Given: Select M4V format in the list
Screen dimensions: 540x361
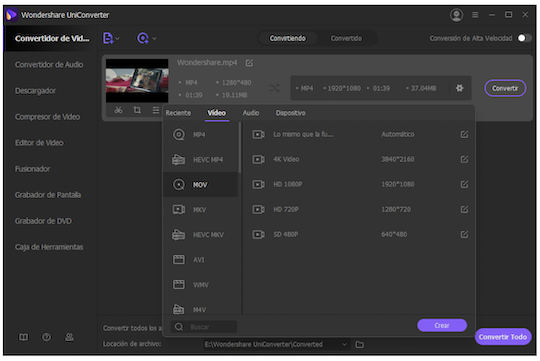Looking at the screenshot, I should pyautogui.click(x=200, y=309).
